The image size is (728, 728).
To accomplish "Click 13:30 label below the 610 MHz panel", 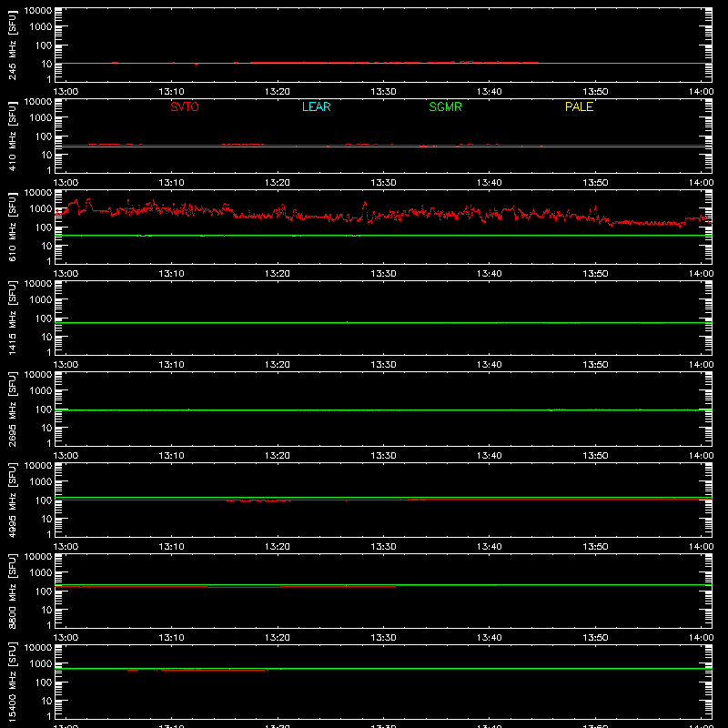I will click(x=383, y=274).
